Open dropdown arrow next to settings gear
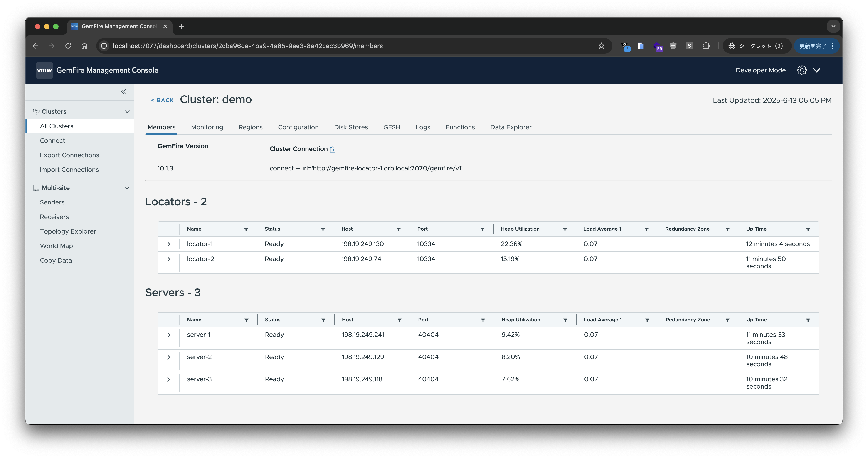This screenshot has height=458, width=868. [816, 70]
